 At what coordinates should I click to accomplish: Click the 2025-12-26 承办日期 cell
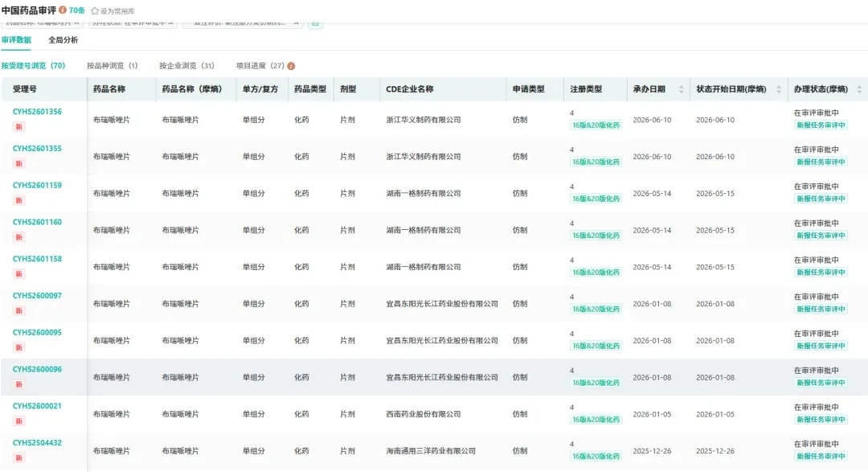click(x=652, y=451)
